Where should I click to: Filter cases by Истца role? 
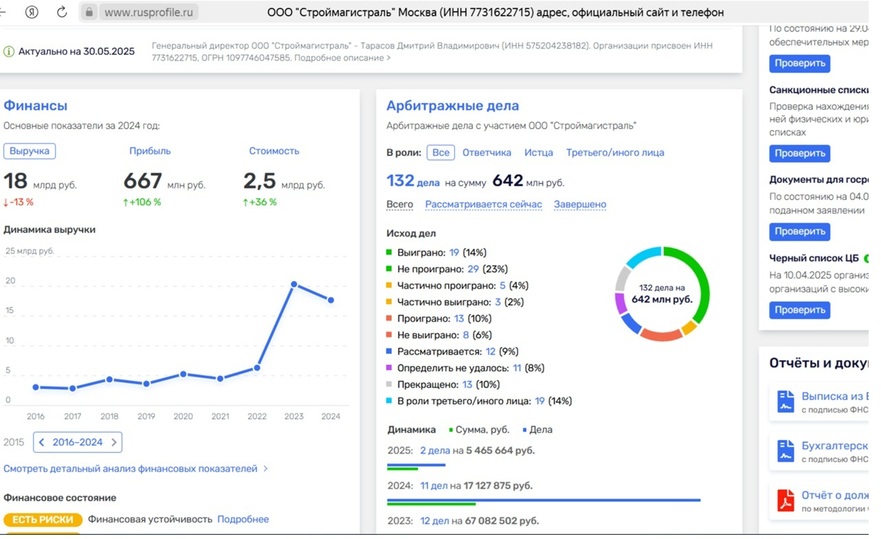pyautogui.click(x=538, y=153)
